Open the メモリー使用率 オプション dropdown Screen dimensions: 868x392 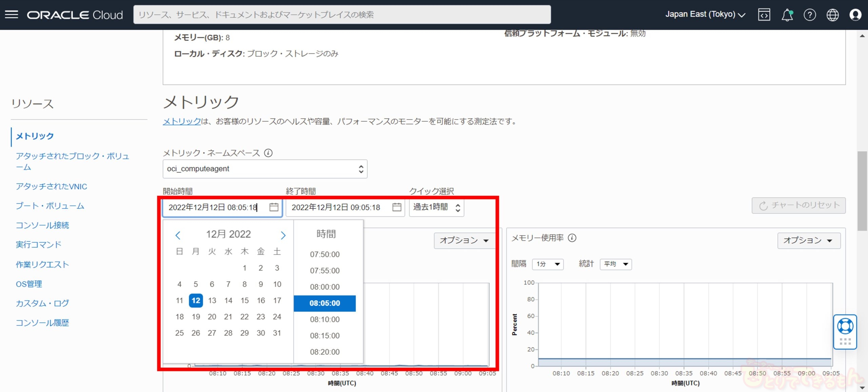[x=809, y=240]
